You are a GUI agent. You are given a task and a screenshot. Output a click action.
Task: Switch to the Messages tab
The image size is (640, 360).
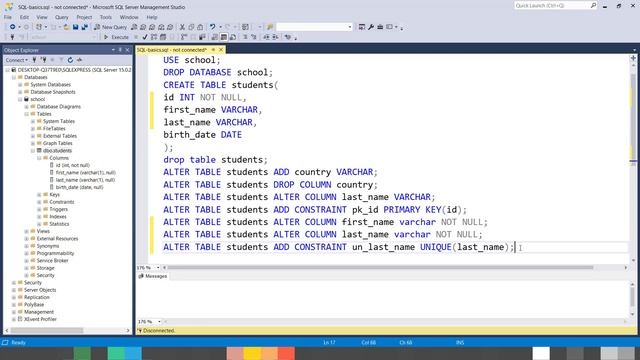pyautogui.click(x=153, y=276)
